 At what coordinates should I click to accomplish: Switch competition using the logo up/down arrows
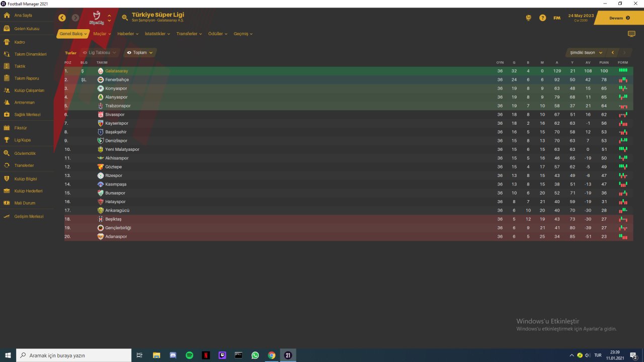pyautogui.click(x=109, y=18)
